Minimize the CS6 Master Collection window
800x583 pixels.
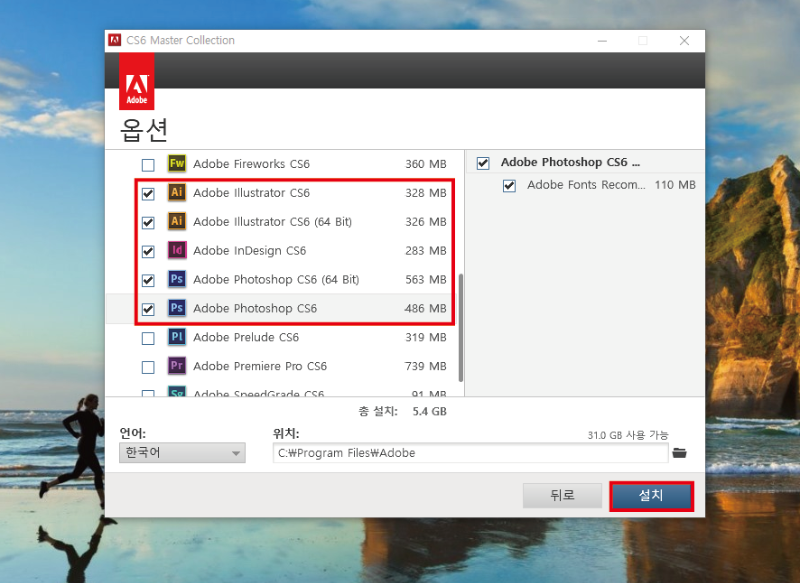click(603, 40)
